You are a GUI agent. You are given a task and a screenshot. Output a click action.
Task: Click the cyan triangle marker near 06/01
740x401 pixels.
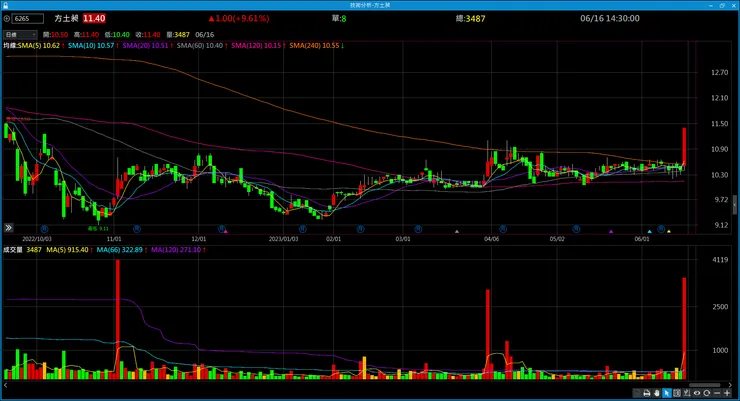pyautogui.click(x=649, y=231)
